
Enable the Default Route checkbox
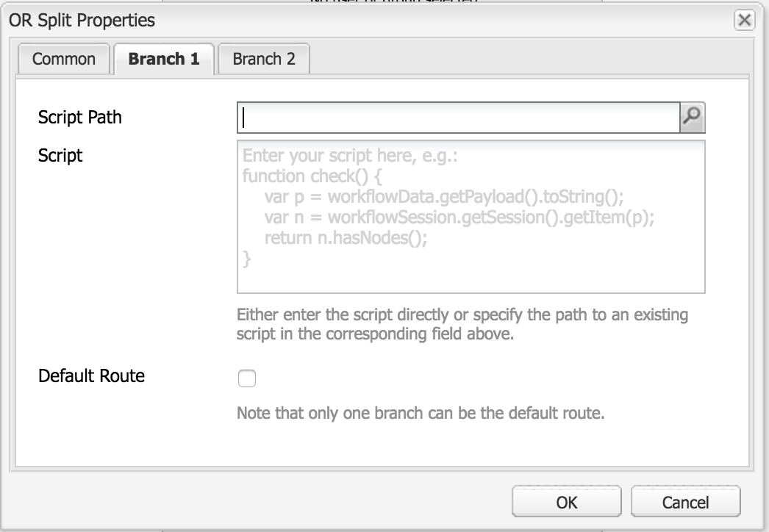click(247, 378)
